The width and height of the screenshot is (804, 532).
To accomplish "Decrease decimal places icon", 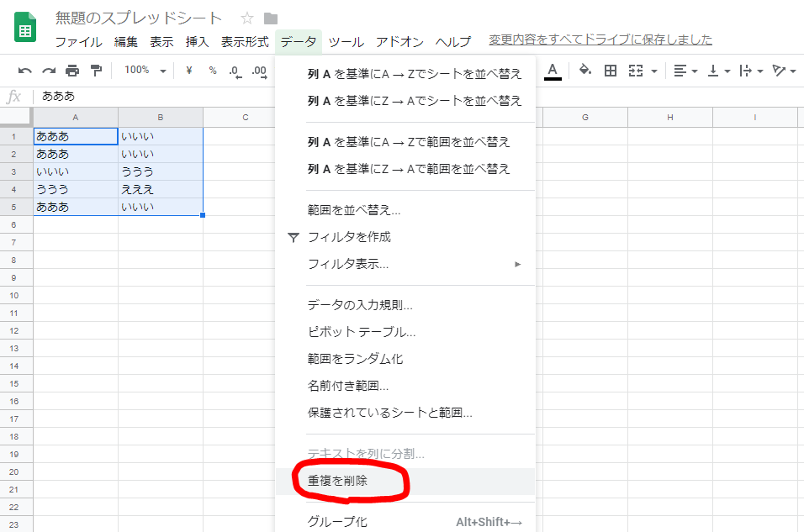I will pyautogui.click(x=235, y=71).
